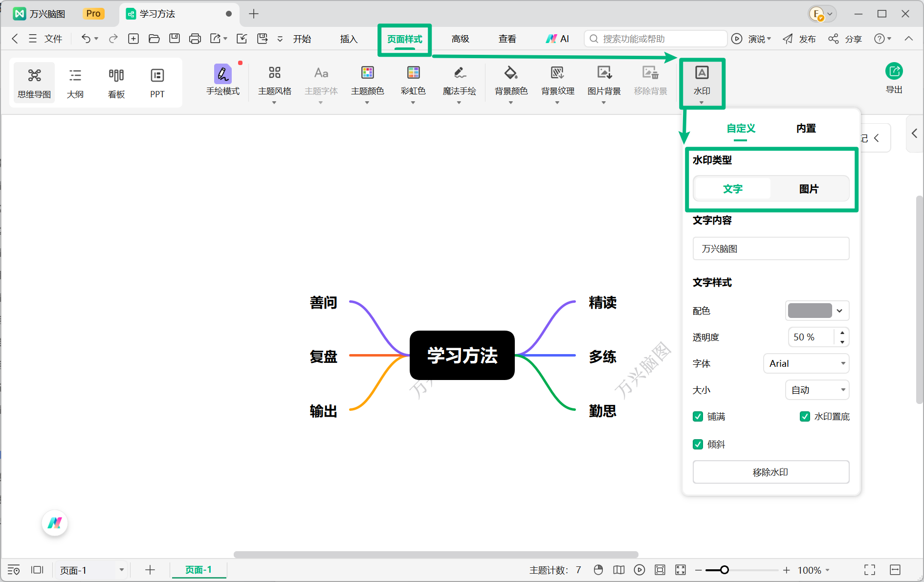Open the 插入 ribbon tab
This screenshot has width=924, height=582.
pos(349,39)
